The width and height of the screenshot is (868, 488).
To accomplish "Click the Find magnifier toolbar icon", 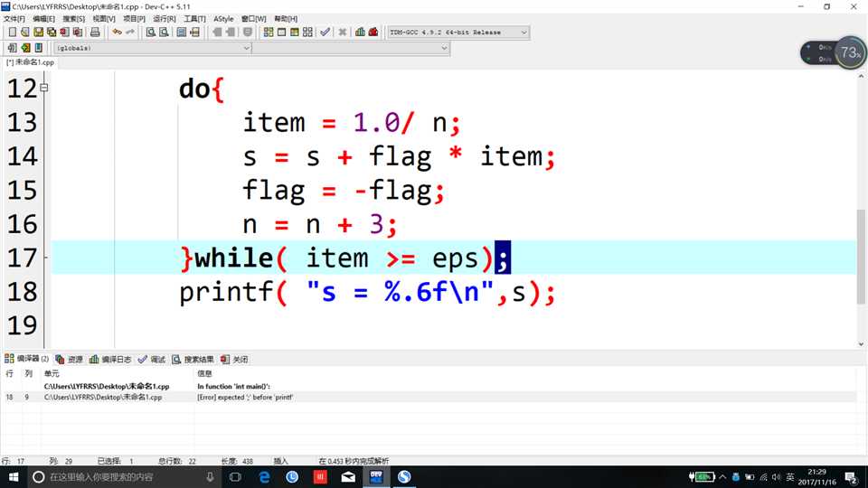I will (x=151, y=33).
